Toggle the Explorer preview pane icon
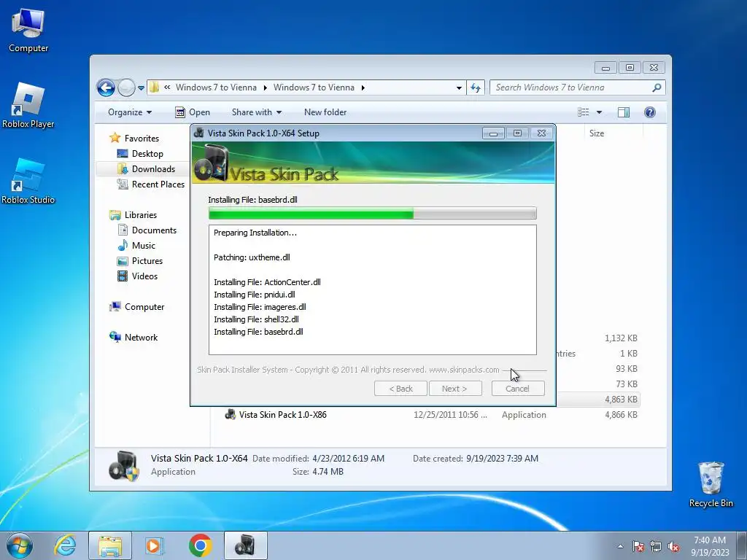 coord(623,112)
